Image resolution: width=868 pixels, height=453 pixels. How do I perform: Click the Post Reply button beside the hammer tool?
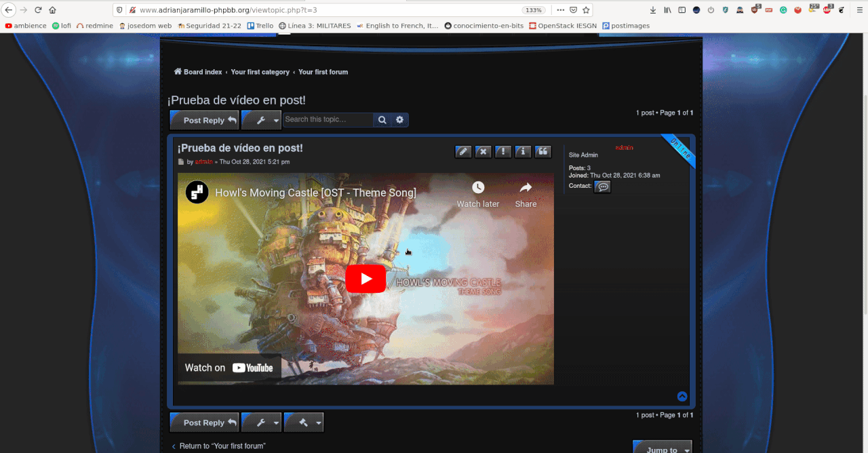pos(204,422)
